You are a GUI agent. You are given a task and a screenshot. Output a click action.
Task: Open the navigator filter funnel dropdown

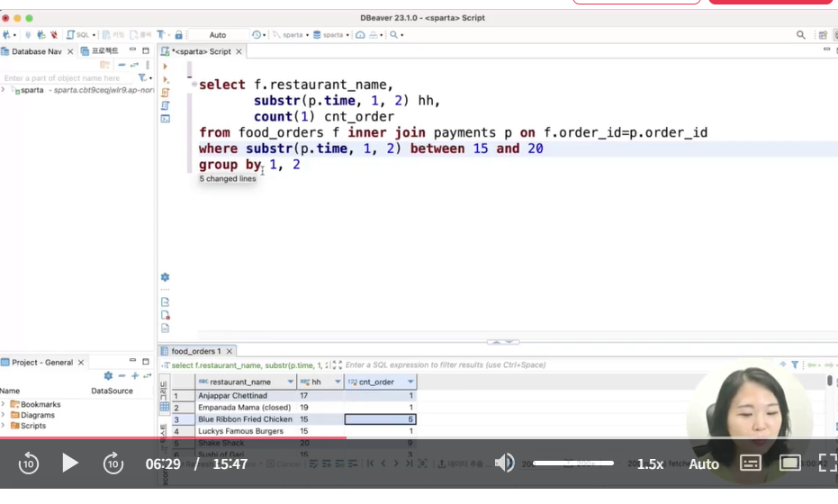144,78
